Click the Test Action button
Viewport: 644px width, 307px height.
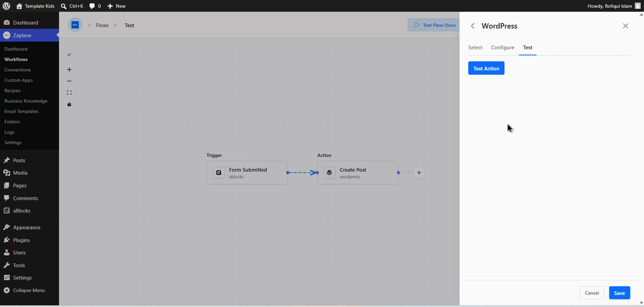coord(486,68)
